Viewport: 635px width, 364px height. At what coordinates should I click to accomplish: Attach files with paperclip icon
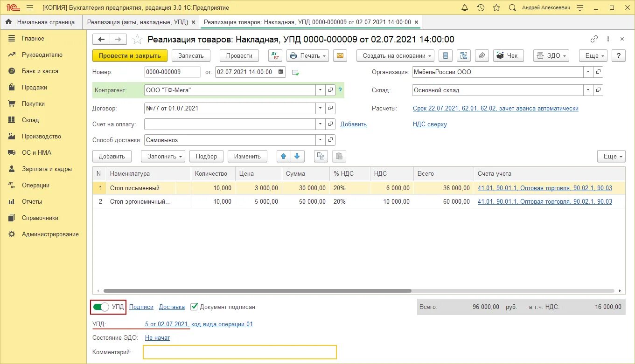click(x=482, y=55)
